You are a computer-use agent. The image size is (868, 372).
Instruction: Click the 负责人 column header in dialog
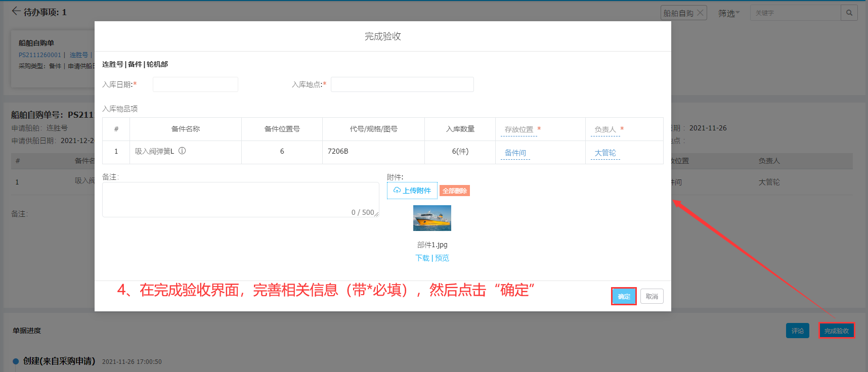pos(605,129)
